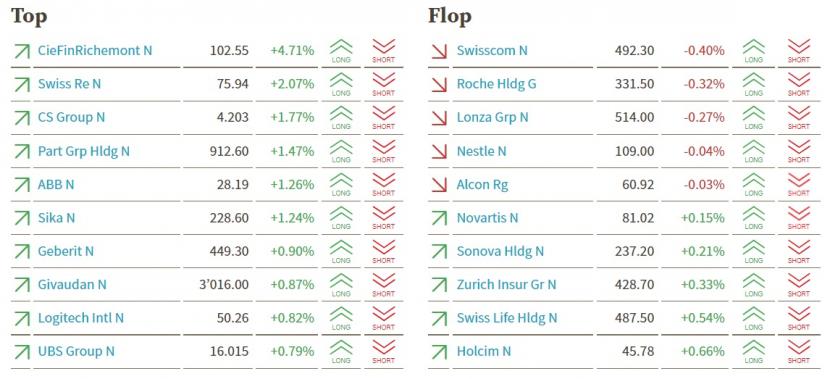830x379 pixels.
Task: Select SHORT icon for Roche Hldg G
Action: click(x=799, y=84)
